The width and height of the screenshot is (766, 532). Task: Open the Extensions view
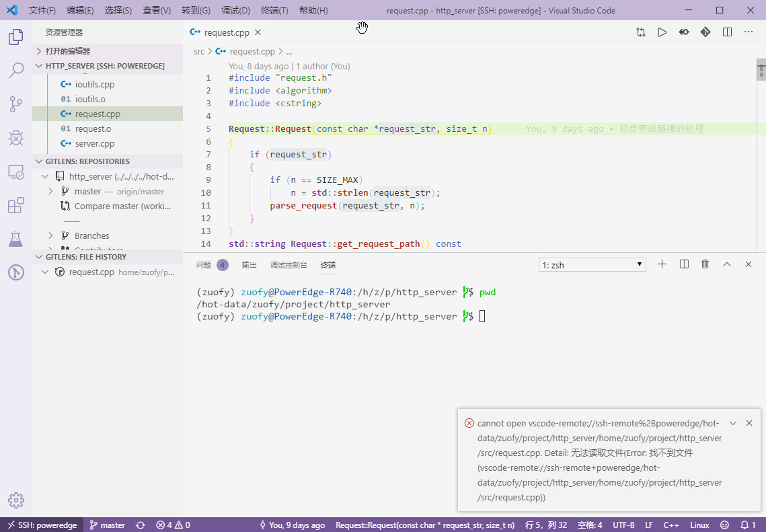tap(15, 205)
